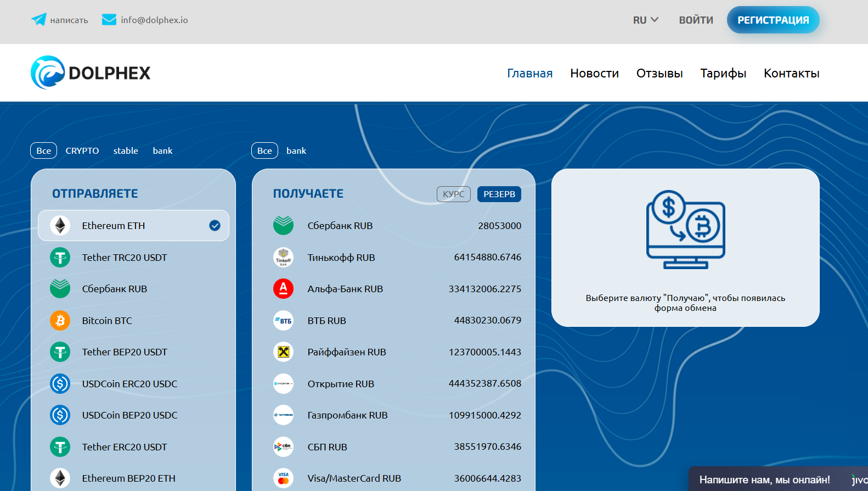868x491 pixels.
Task: Click the написать contact link
Action: pyautogui.click(x=69, y=20)
